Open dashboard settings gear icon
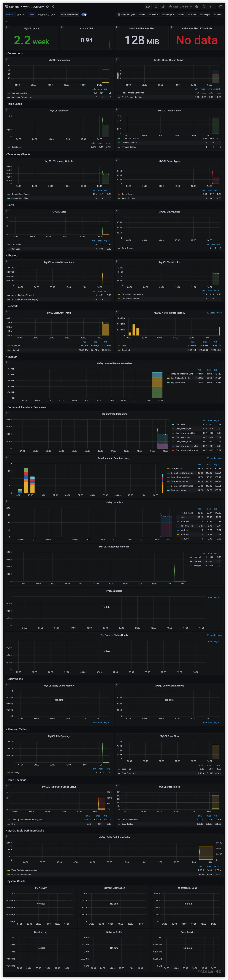 (x=163, y=6)
